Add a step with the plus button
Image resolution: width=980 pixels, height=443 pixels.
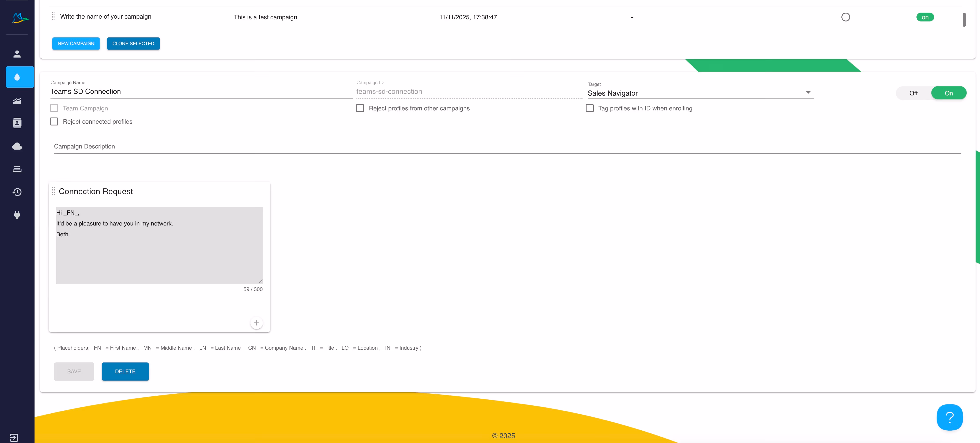[256, 323]
